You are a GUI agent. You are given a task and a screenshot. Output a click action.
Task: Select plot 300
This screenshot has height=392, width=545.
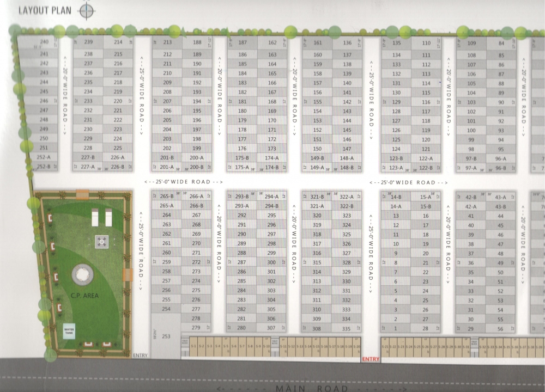(271, 262)
